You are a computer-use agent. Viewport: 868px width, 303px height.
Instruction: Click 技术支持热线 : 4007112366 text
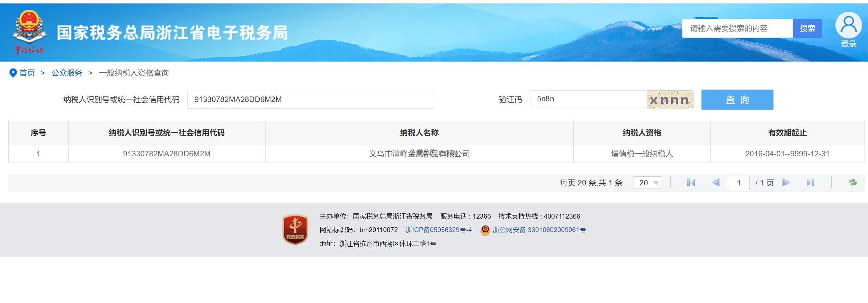(539, 216)
